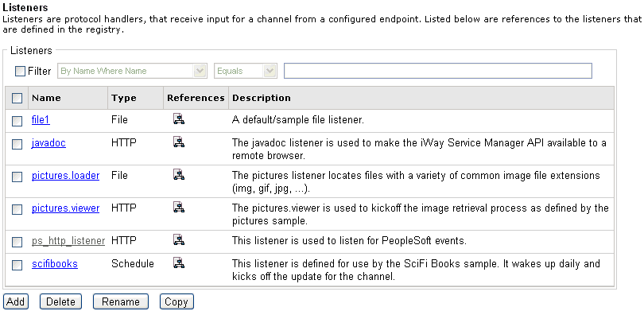Check the select-all checkbox in header
644x311 pixels.
17,98
